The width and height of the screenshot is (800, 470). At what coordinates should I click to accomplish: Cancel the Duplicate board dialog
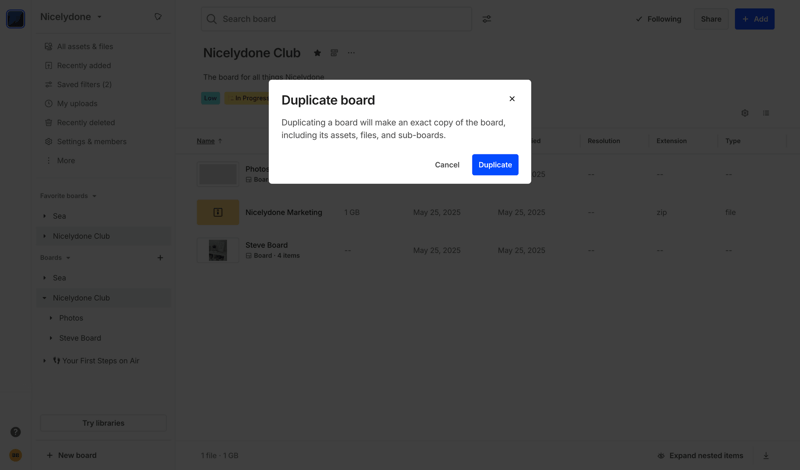click(446, 165)
